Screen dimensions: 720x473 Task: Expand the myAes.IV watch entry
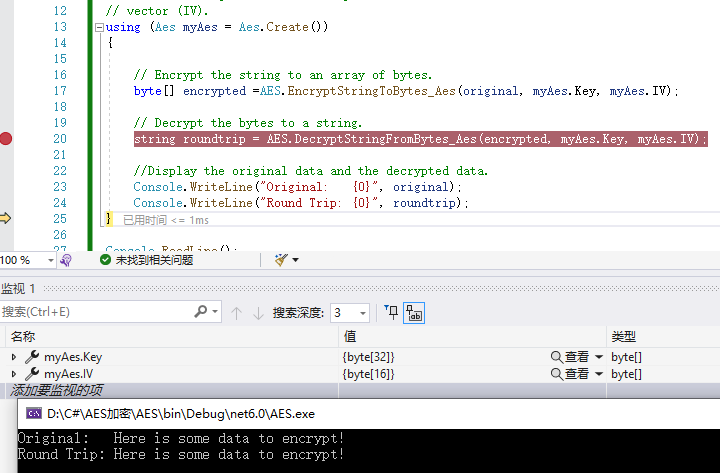pos(14,374)
